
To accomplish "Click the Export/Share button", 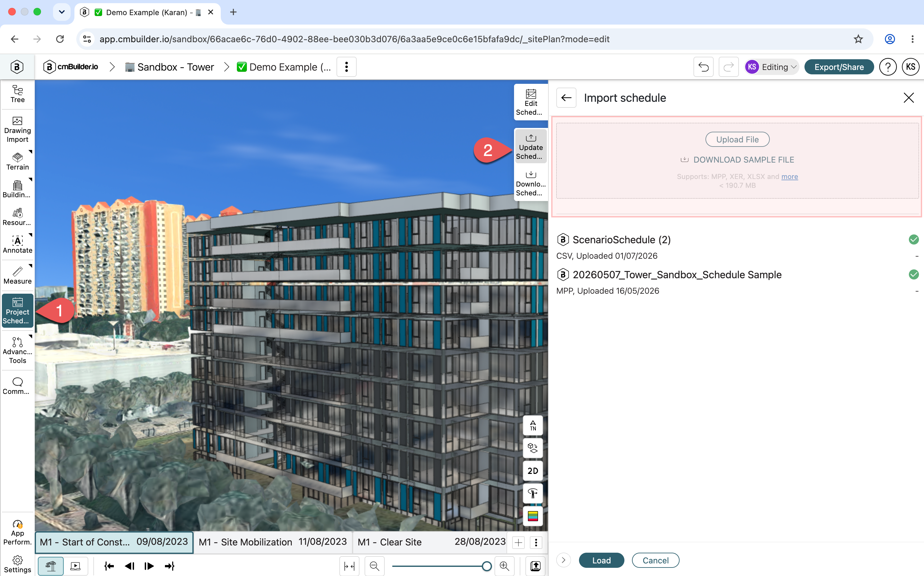I will tap(839, 67).
